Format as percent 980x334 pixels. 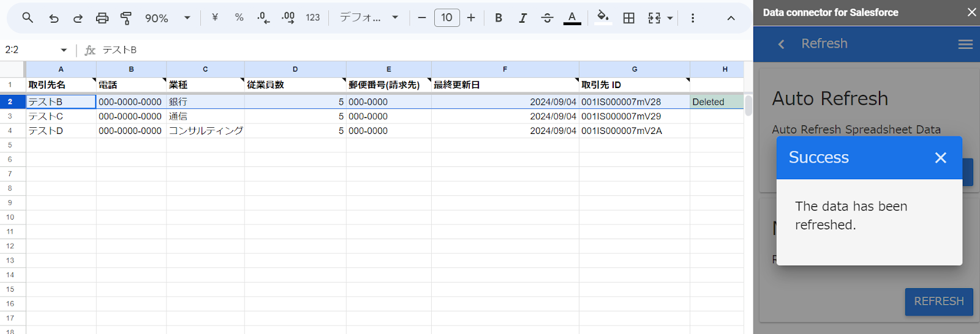coord(239,18)
